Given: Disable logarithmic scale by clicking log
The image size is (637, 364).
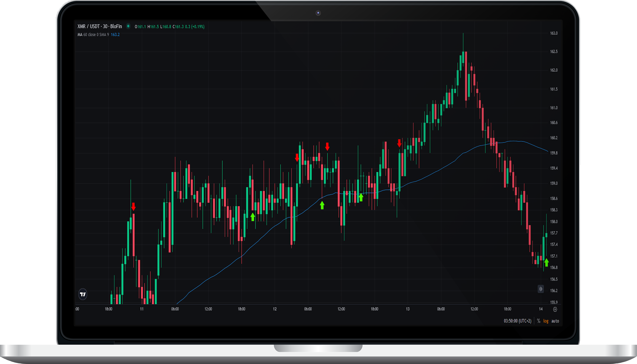Looking at the screenshot, I should (x=545, y=321).
